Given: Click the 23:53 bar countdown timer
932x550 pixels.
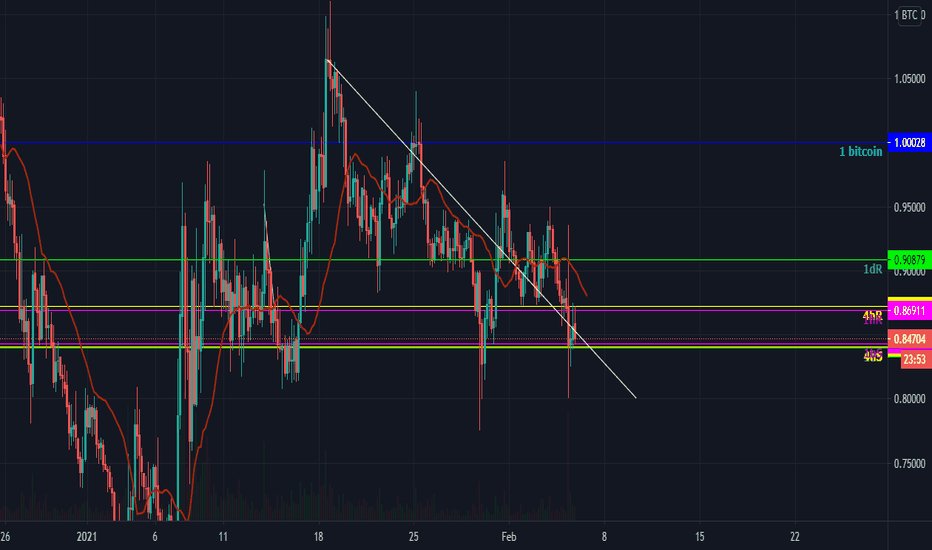Looking at the screenshot, I should [x=914, y=359].
